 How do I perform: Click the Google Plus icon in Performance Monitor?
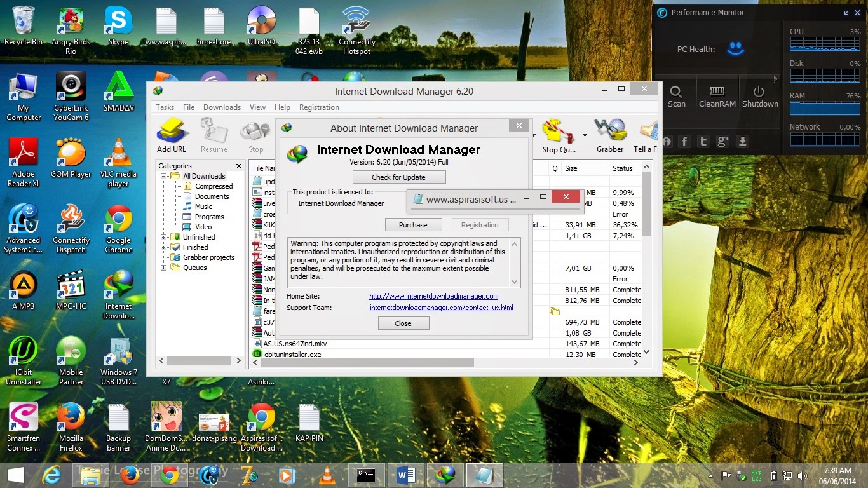point(722,142)
